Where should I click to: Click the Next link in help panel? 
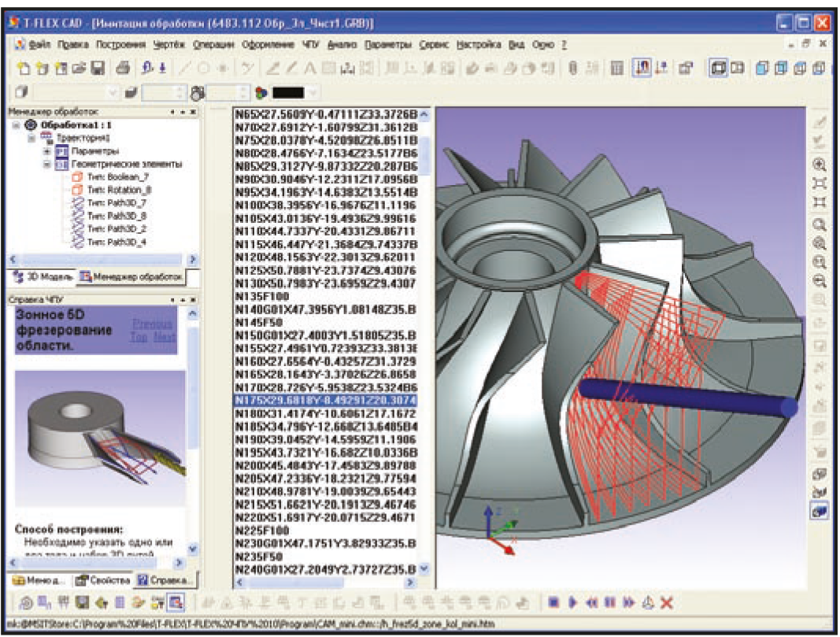165,337
